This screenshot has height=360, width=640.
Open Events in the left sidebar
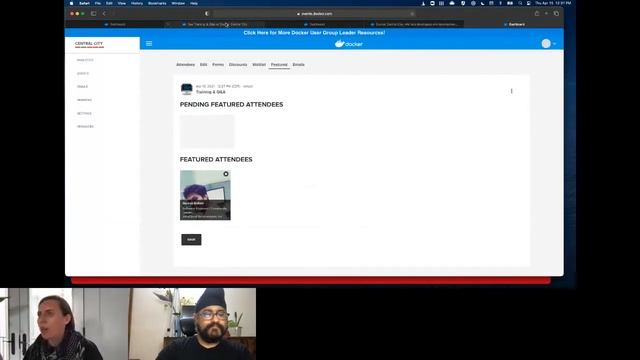pos(83,73)
